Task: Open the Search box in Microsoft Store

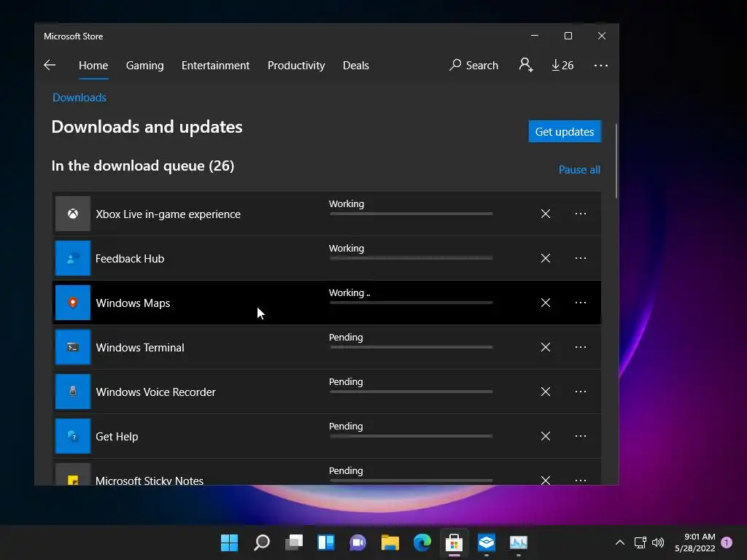Action: point(473,65)
